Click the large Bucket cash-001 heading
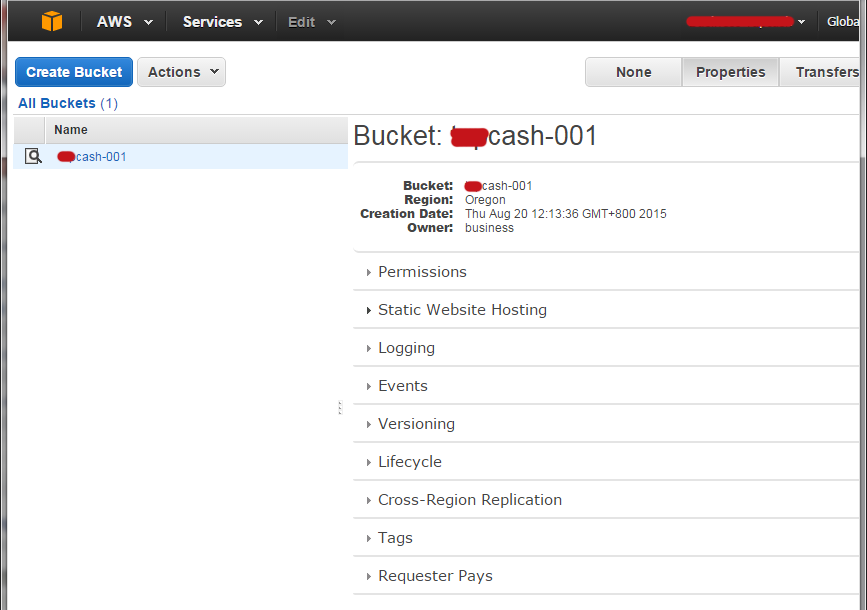 [x=476, y=136]
